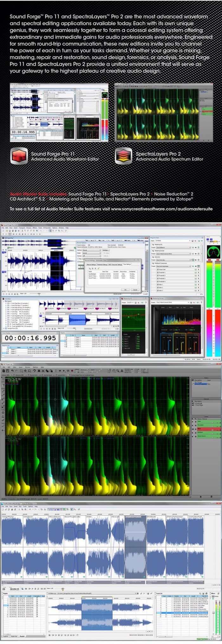Open the Method dropdown in Record Options
Viewport: 222px width, 644px height.
click(91, 250)
